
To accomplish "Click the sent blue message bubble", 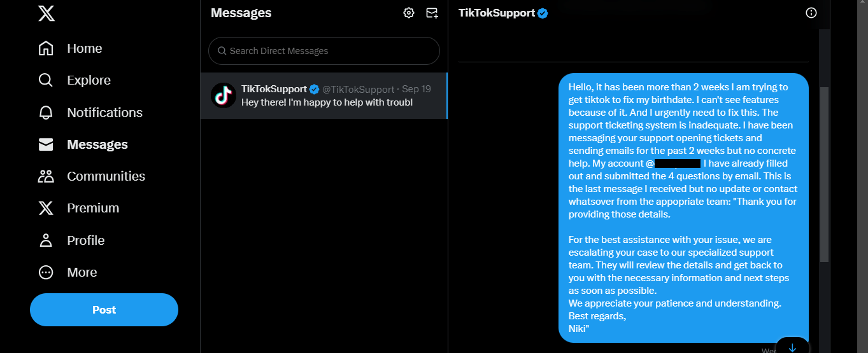I will click(x=683, y=207).
